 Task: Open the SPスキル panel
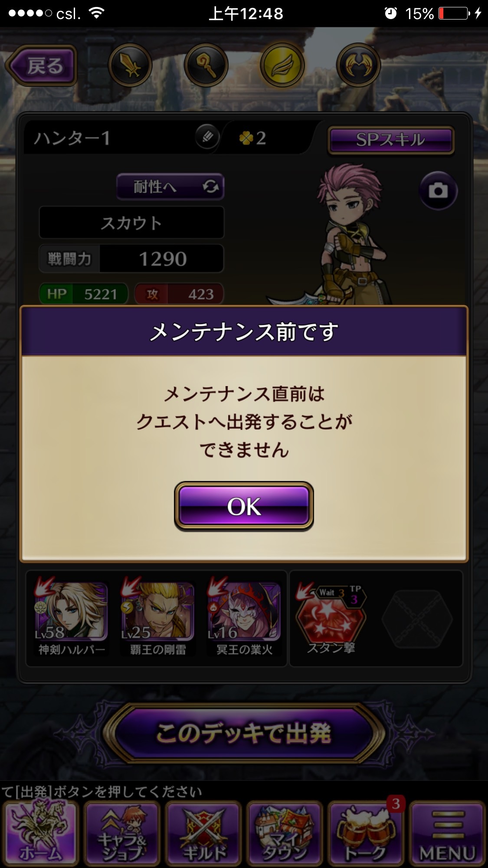[x=390, y=140]
